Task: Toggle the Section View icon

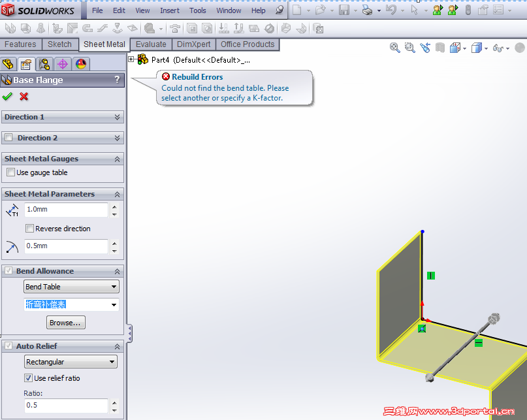Action: click(440, 48)
